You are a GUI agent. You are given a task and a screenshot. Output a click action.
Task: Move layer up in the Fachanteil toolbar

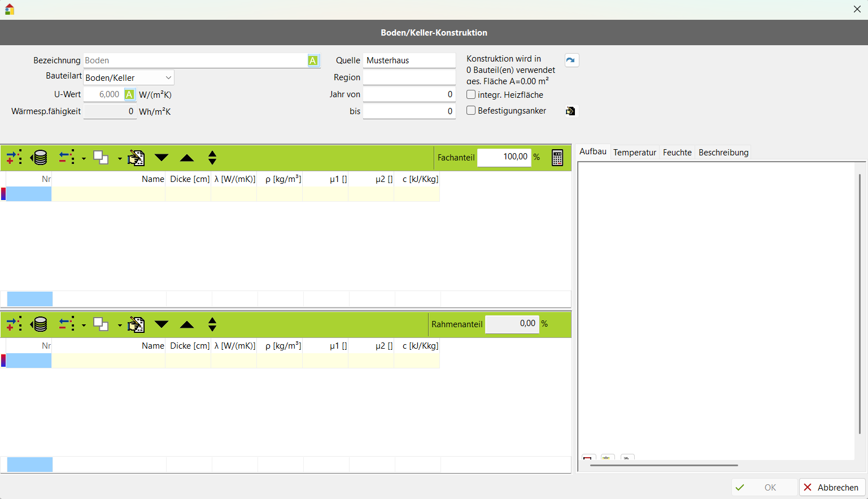click(187, 157)
